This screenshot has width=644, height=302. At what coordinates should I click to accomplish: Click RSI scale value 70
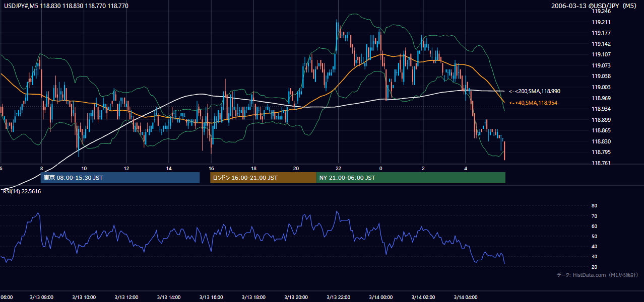[x=594, y=216]
